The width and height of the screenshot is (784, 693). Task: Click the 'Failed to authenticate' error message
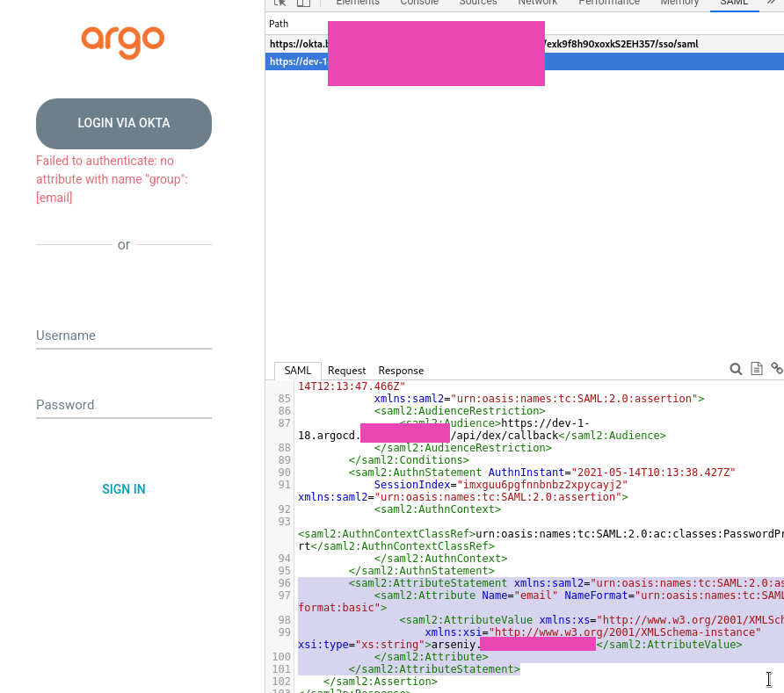(112, 179)
